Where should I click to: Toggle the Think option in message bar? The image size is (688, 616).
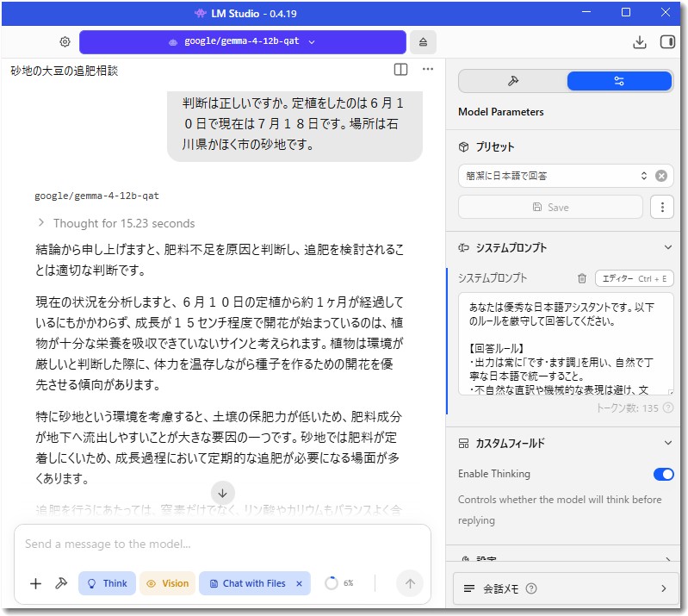107,583
